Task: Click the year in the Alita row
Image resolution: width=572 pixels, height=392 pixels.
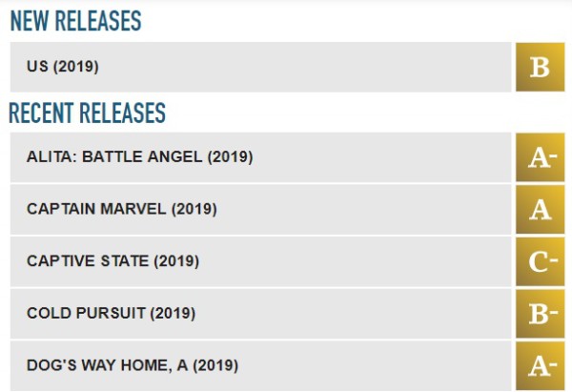Action: click(230, 157)
